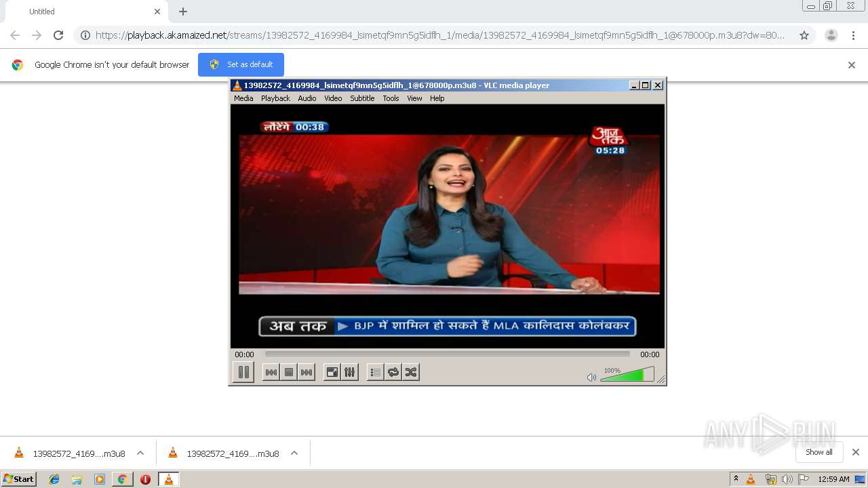The width and height of the screenshot is (868, 488).
Task: Toggle loop mode in VLC
Action: (393, 372)
